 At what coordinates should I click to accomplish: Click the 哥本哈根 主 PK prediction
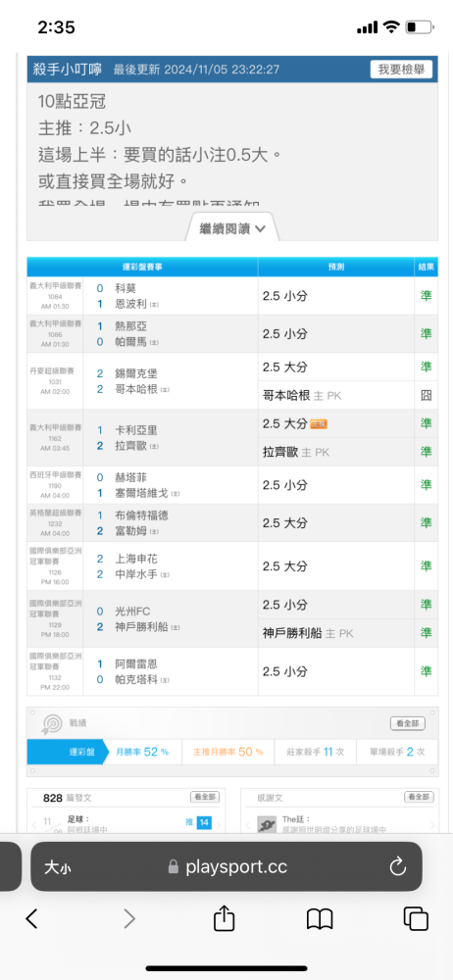tap(302, 396)
